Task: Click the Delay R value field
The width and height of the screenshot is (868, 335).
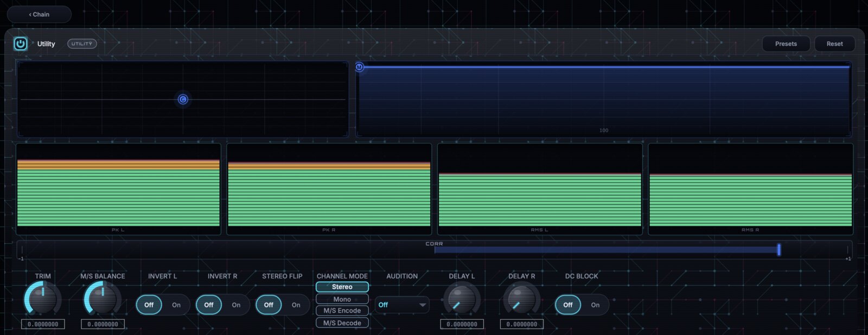Action: pyautogui.click(x=521, y=324)
